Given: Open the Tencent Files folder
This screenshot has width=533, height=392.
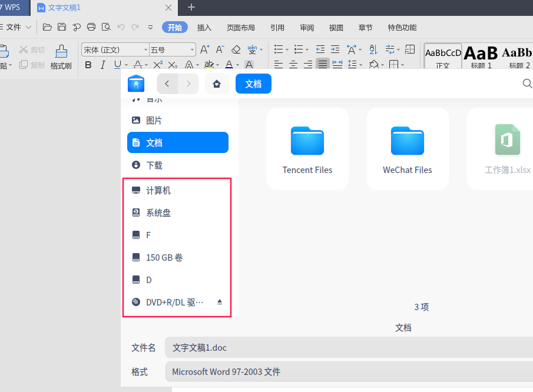Looking at the screenshot, I should point(307,149).
